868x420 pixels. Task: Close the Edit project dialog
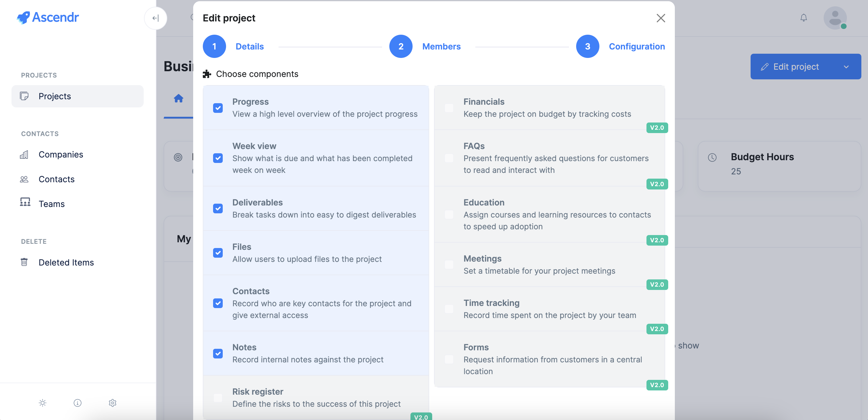pos(661,18)
